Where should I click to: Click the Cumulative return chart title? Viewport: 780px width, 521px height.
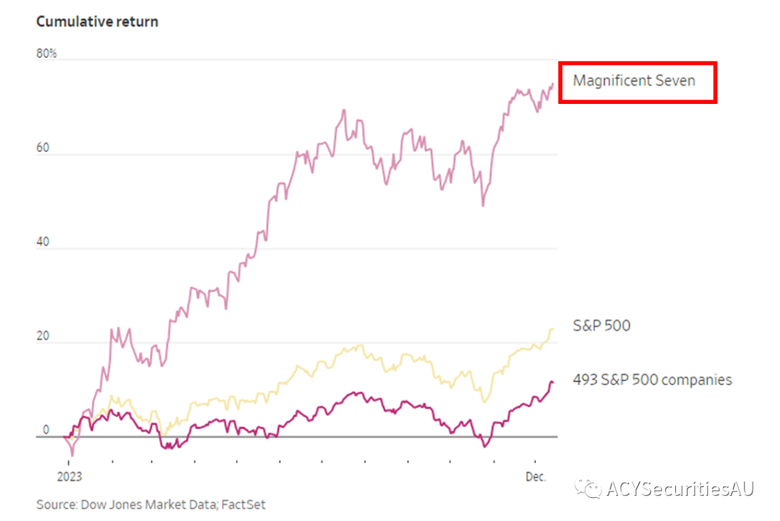click(x=97, y=21)
